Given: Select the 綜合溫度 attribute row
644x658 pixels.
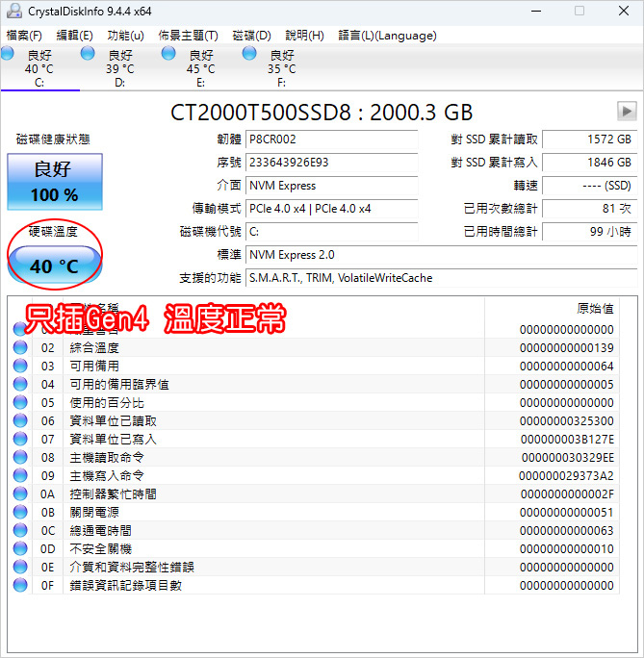Looking at the screenshot, I should click(314, 348).
